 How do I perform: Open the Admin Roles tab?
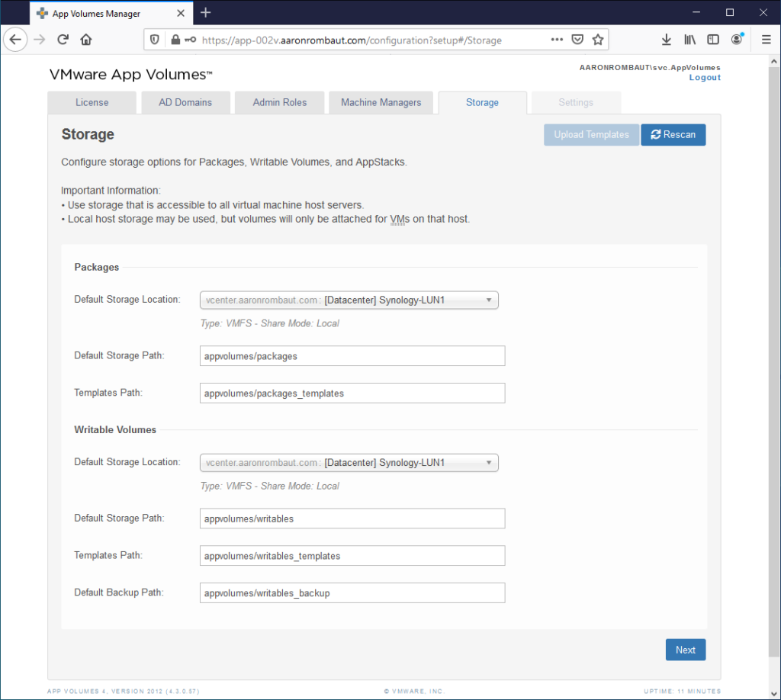[x=280, y=103]
